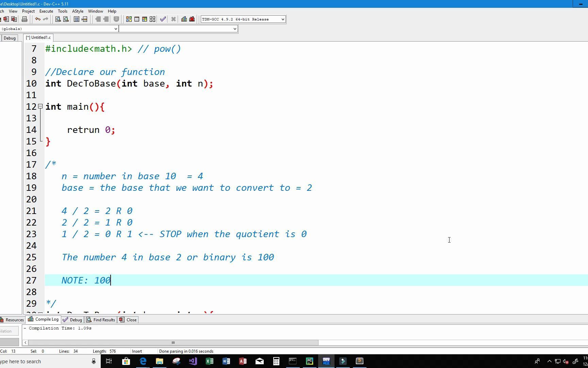Click the 'retrun 0;' code line

[x=91, y=130]
